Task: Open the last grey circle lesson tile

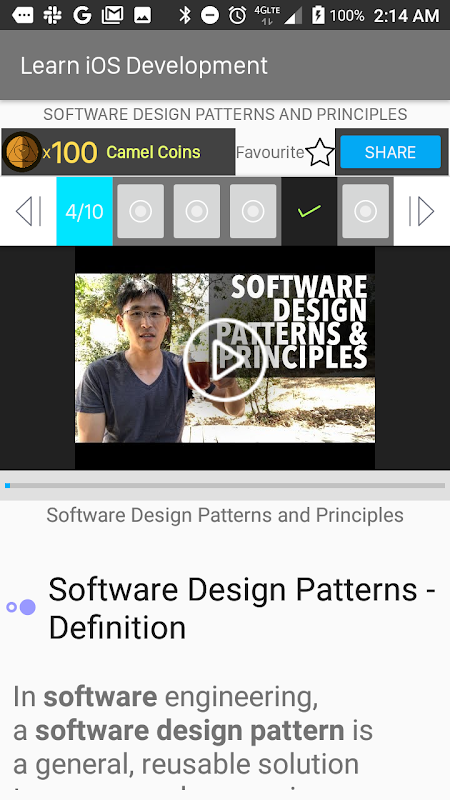Action: 365,211
